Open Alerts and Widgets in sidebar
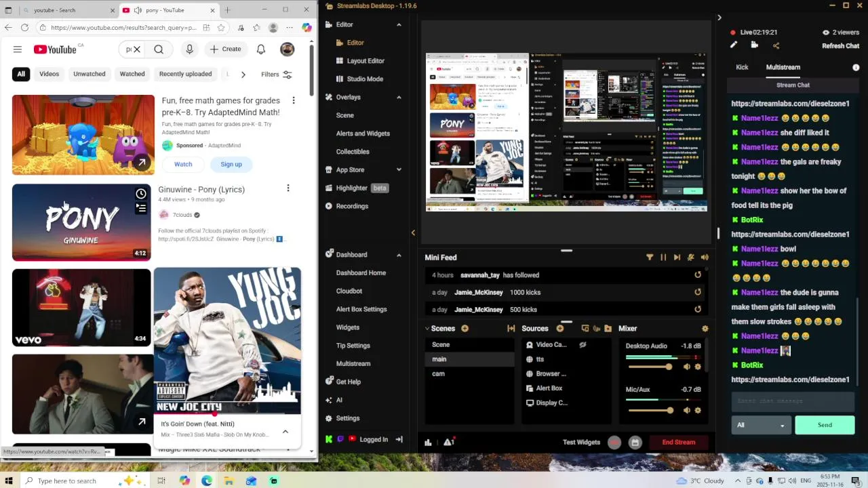 [x=363, y=134]
